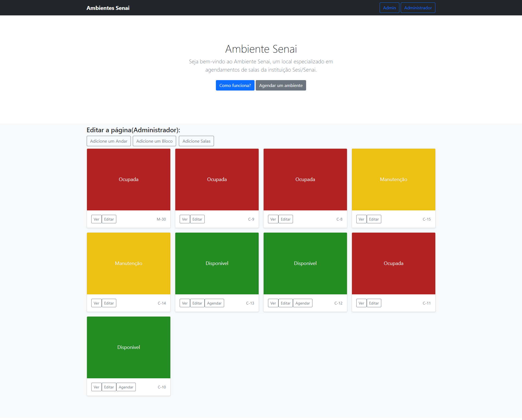View room C-11 details with Ver
522x420 pixels.
click(x=361, y=303)
